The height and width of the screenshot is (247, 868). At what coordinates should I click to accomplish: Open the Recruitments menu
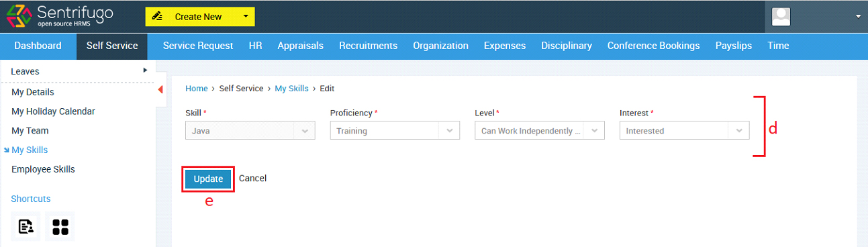tap(368, 46)
